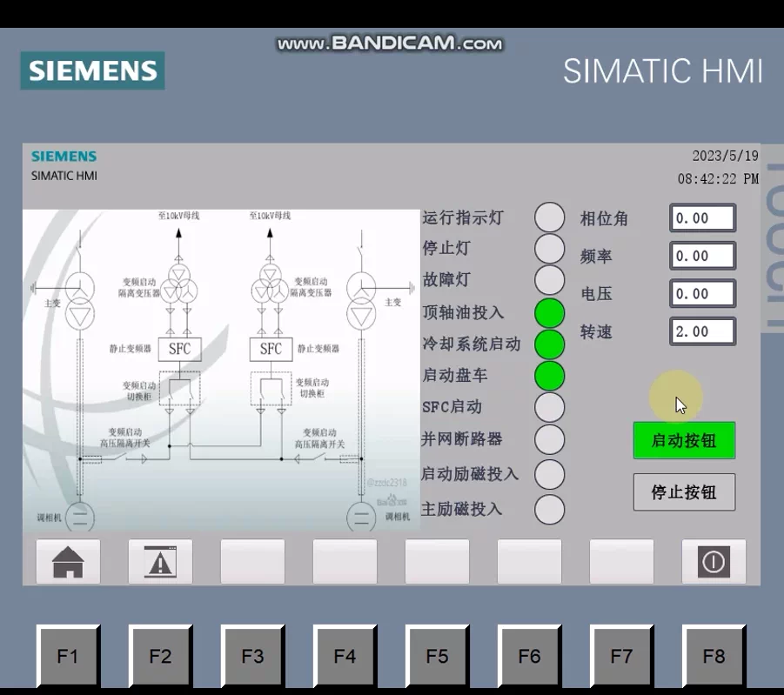Click the SFC启动 indicator lamp
This screenshot has width=784, height=695.
[x=550, y=407]
